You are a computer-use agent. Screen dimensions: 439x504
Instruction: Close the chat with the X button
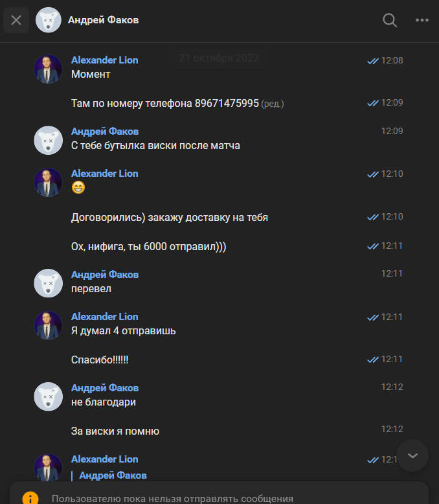tap(16, 20)
